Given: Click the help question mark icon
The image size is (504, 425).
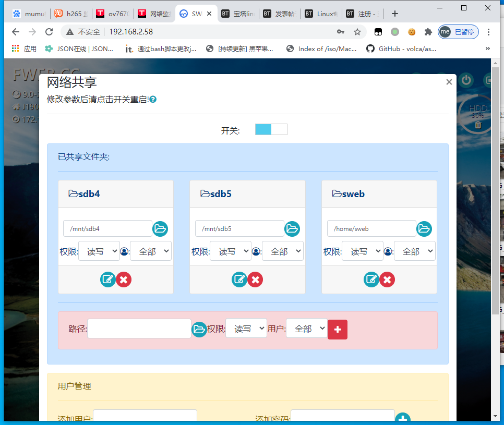Looking at the screenshot, I should pos(153,99).
